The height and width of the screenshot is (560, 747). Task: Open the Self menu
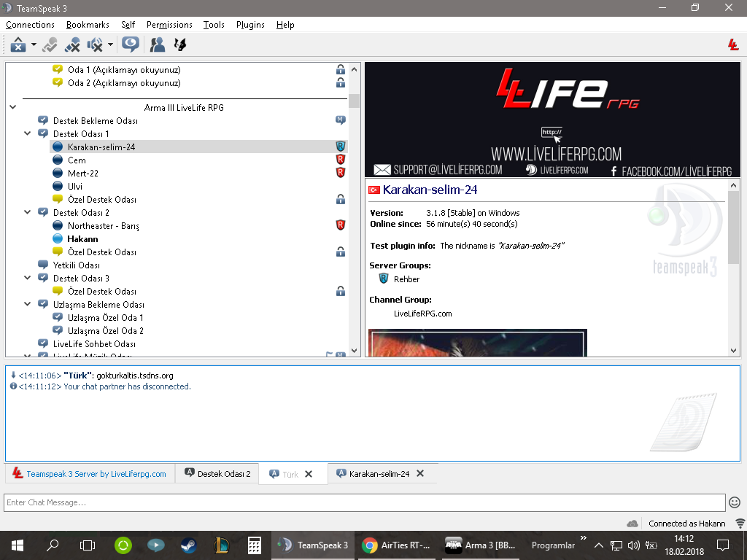pyautogui.click(x=128, y=25)
